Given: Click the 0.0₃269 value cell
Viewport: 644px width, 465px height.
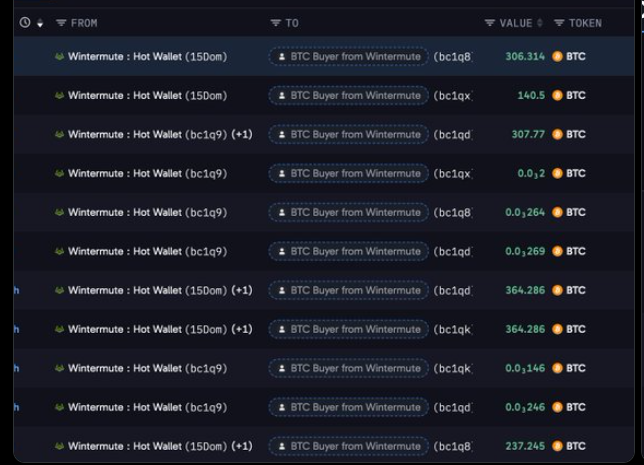Looking at the screenshot, I should [x=525, y=251].
